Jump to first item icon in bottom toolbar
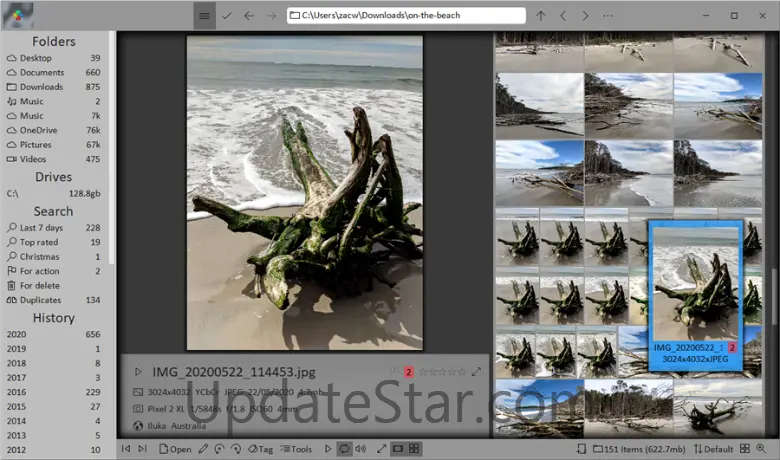The height and width of the screenshot is (460, 780). pyautogui.click(x=126, y=449)
